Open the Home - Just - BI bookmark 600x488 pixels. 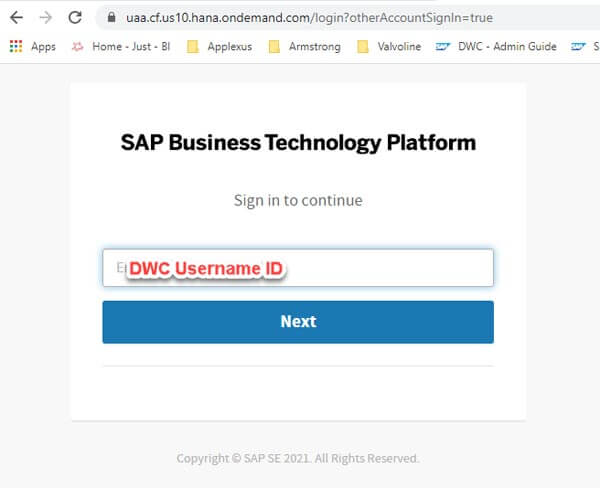point(121,46)
